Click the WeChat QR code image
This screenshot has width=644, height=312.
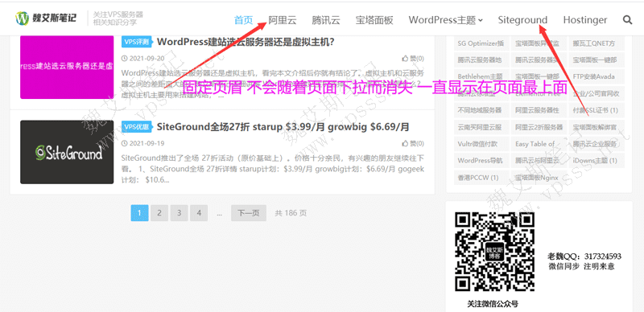[495, 252]
